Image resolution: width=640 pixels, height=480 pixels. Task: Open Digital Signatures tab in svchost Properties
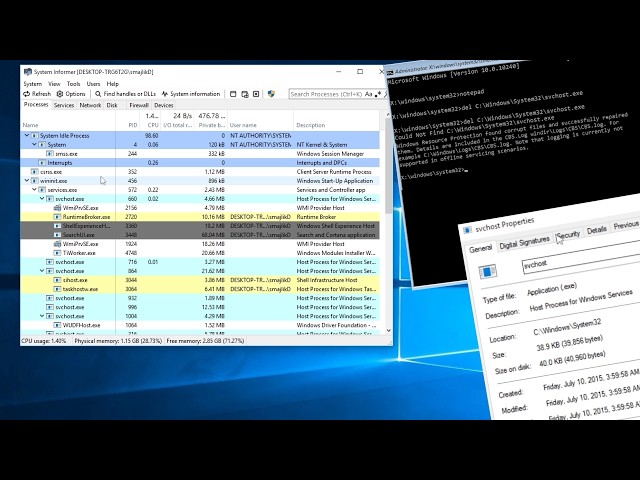(524, 242)
